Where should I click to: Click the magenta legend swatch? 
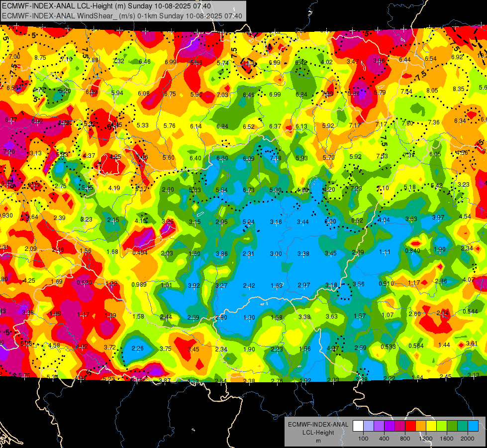click(400, 426)
